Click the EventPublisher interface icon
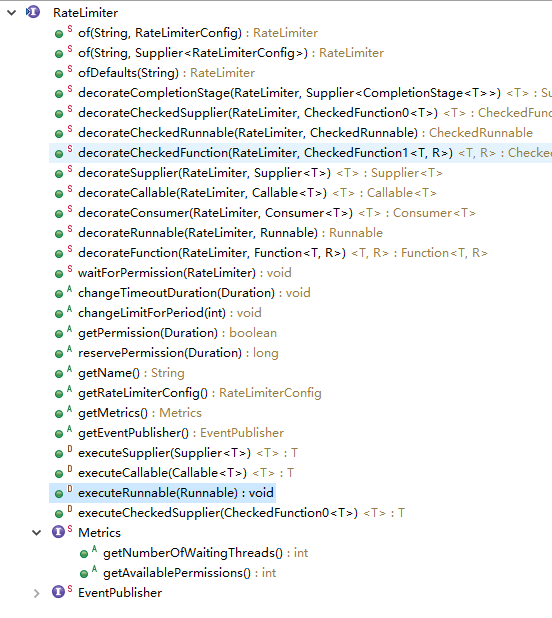The width and height of the screenshot is (552, 618). click(58, 592)
